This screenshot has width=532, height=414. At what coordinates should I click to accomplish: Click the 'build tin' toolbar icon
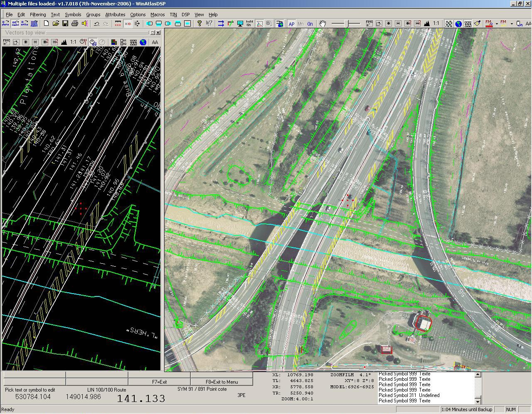(x=249, y=24)
